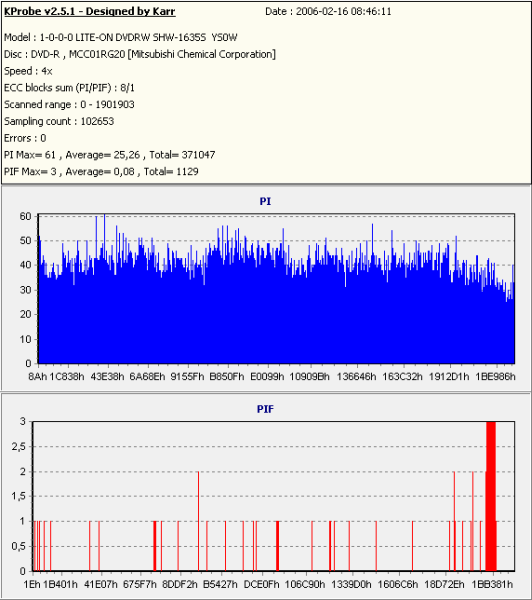Image resolution: width=532 pixels, height=600 pixels.
Task: Click the LITE-ON DVDRW SHW-1635S model line
Action: [121, 38]
